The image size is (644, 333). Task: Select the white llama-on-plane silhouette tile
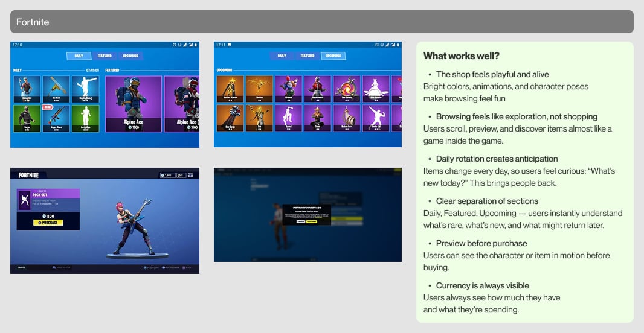click(376, 89)
